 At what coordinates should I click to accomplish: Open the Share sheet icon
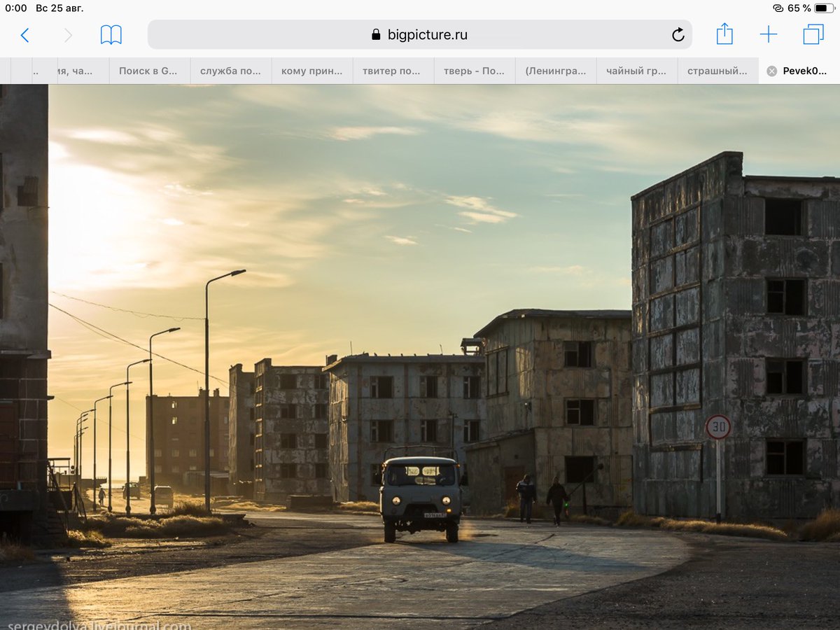(724, 34)
